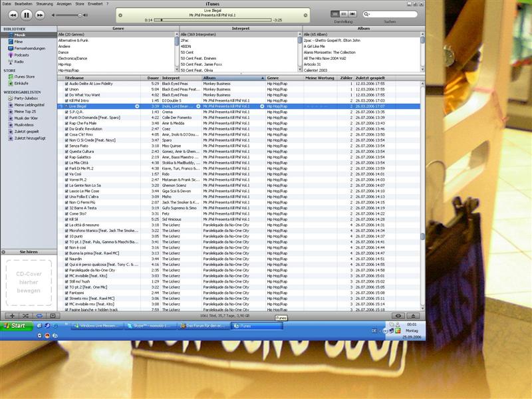Adjust the volume slider
Screen dimensions: 532x399
click(66, 14)
